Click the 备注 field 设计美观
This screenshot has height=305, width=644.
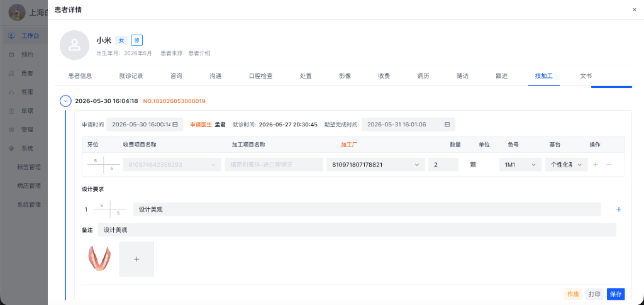(x=357, y=230)
